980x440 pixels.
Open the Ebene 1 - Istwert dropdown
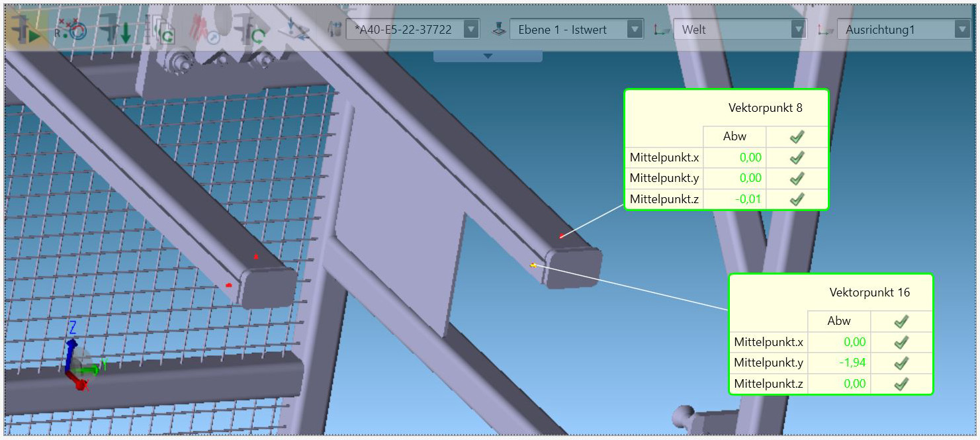point(634,30)
